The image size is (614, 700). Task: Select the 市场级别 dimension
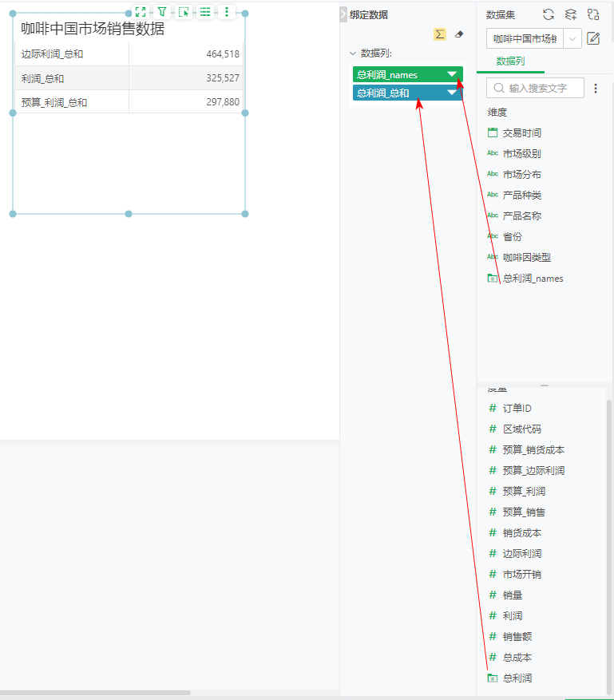coord(521,153)
